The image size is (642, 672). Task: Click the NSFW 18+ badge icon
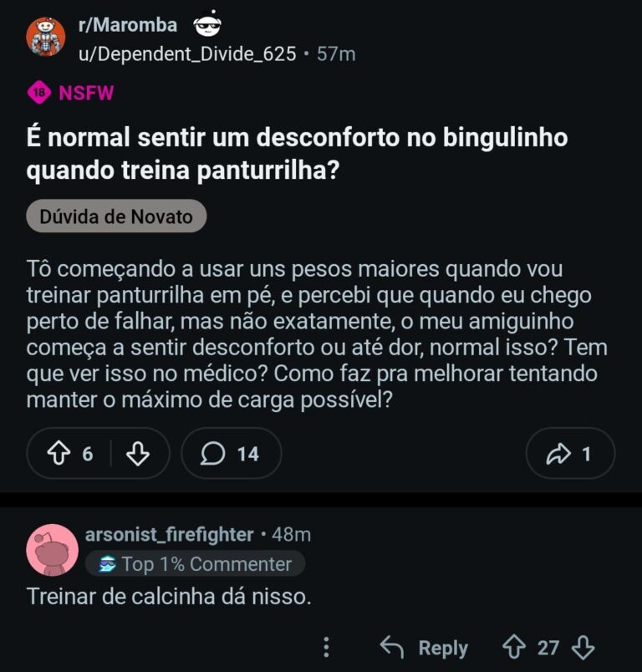tap(38, 93)
